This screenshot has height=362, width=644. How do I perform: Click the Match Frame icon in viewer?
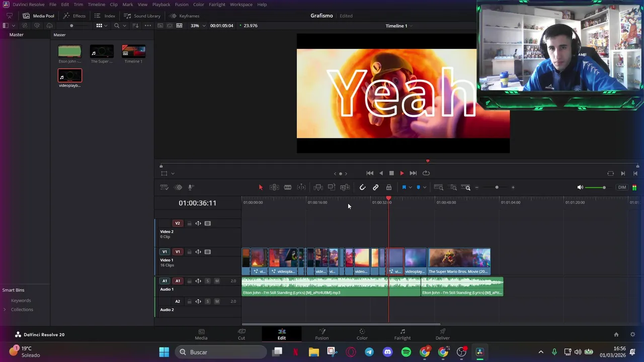[x=610, y=173]
